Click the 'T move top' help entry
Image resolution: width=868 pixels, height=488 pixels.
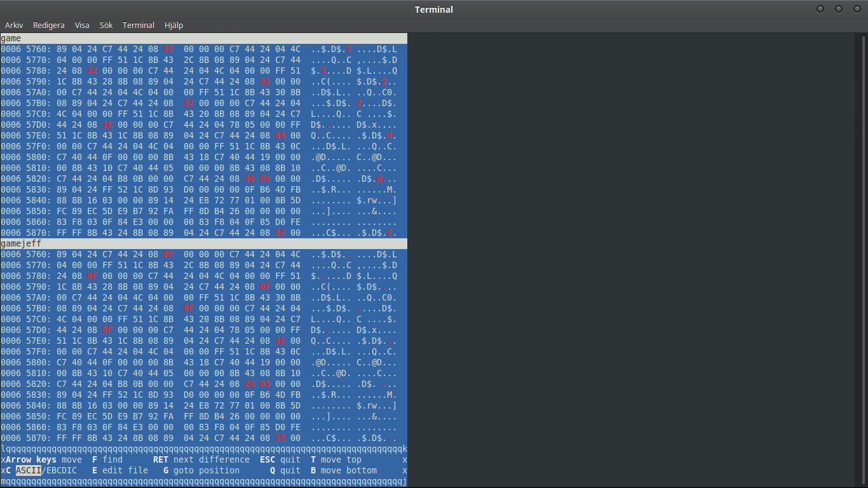point(336,459)
